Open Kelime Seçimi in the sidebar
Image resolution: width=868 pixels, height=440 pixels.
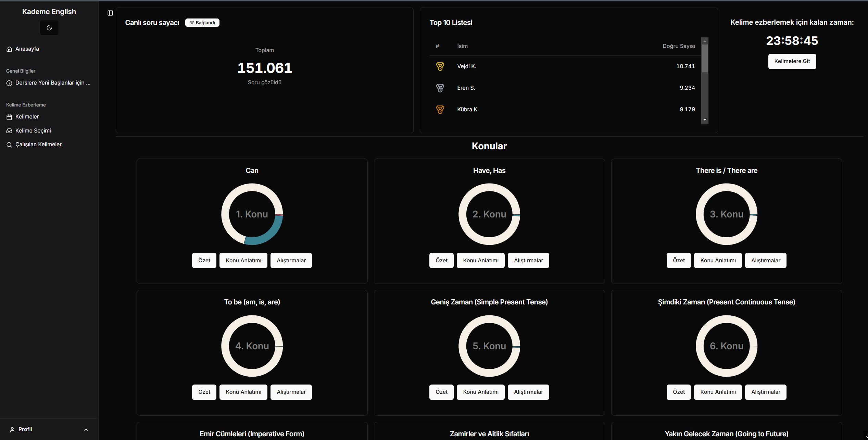[x=49, y=131]
